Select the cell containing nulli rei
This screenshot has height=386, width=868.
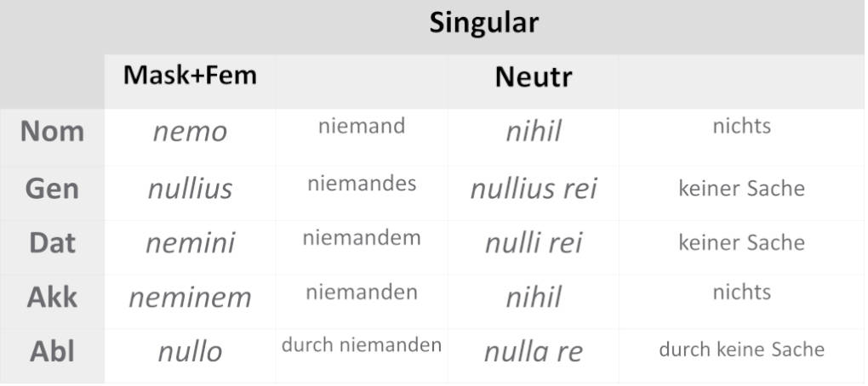[x=534, y=244]
